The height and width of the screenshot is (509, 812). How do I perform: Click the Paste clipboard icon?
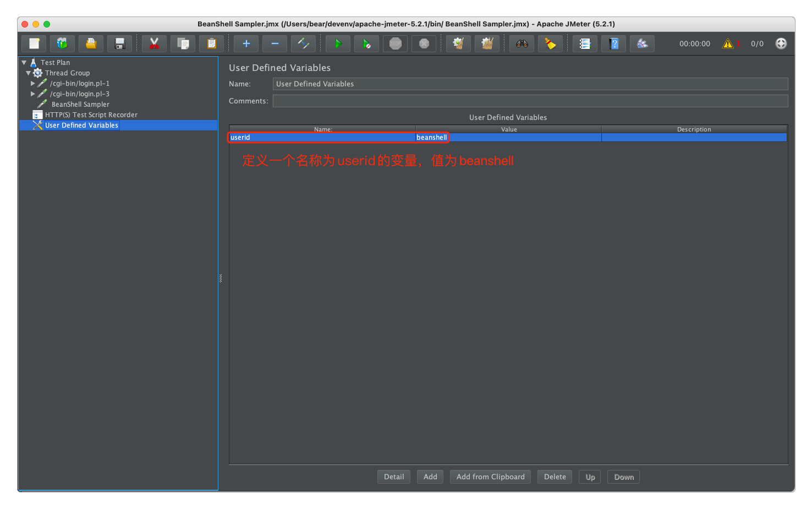point(212,43)
